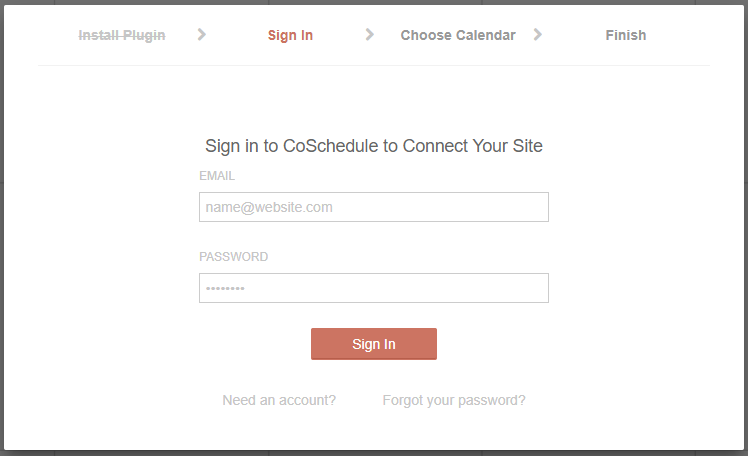748x456 pixels.
Task: Click the PASSWORD field label
Action: 234,256
